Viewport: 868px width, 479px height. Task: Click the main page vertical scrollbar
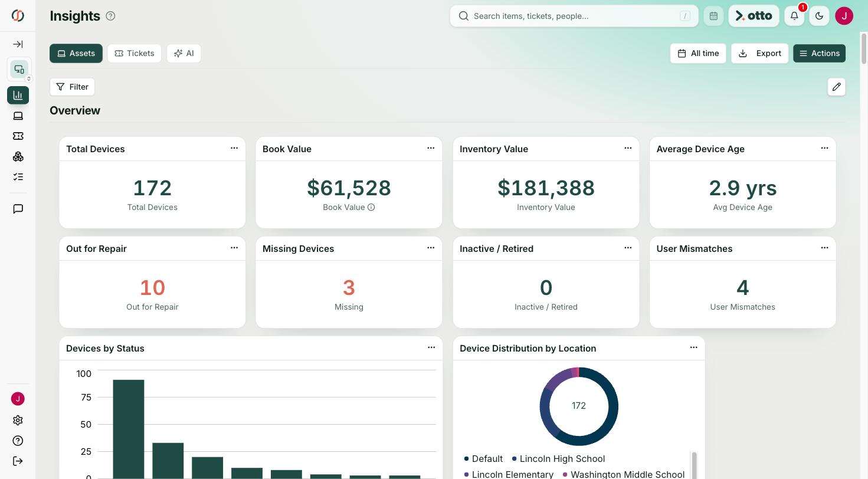pos(864,48)
